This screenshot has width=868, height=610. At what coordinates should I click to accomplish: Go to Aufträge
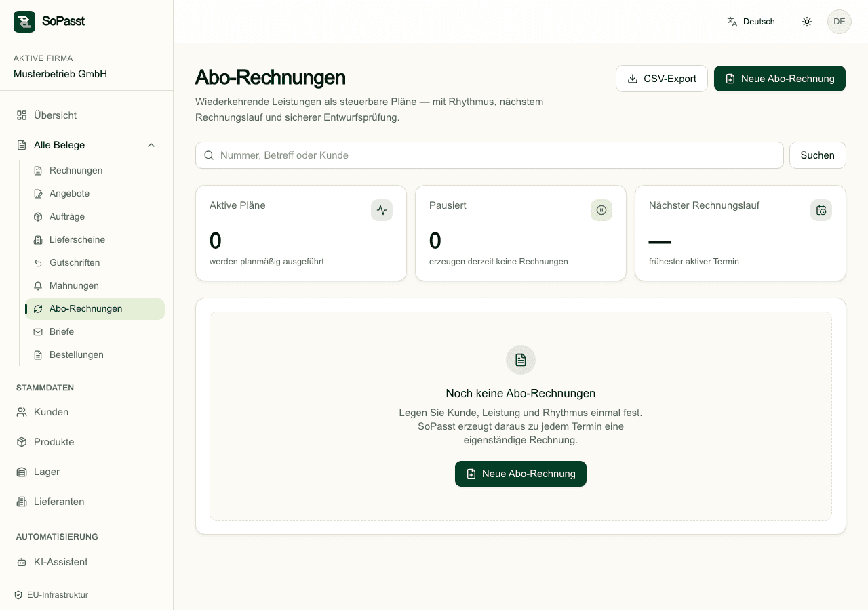tap(95, 216)
